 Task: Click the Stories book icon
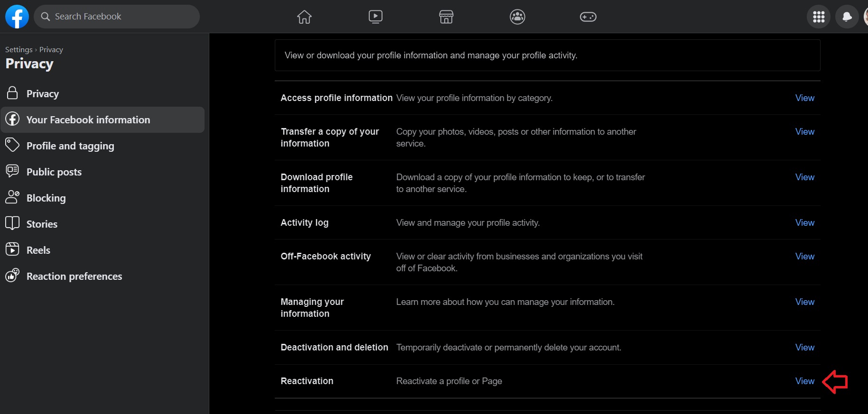(12, 223)
